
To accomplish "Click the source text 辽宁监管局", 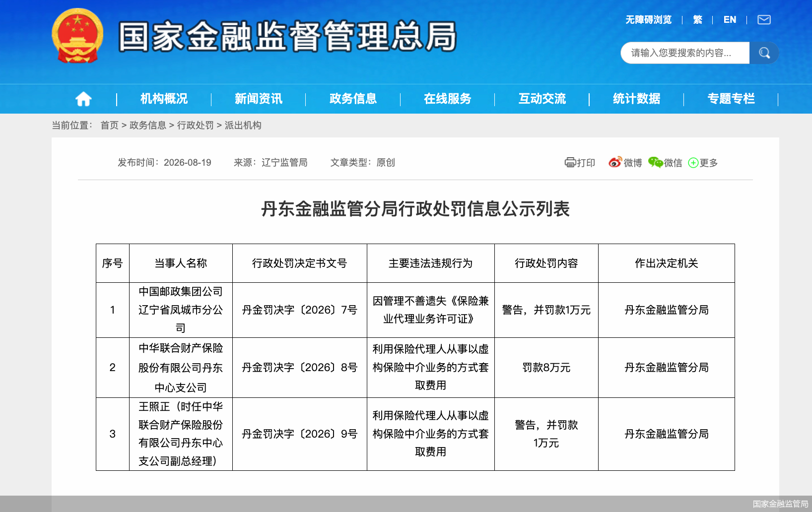I will click(284, 163).
